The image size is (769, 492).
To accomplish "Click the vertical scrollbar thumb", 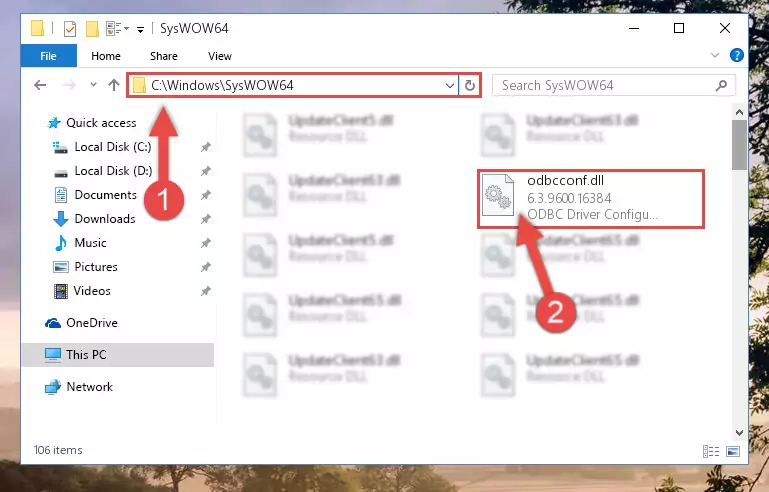I will 739,145.
